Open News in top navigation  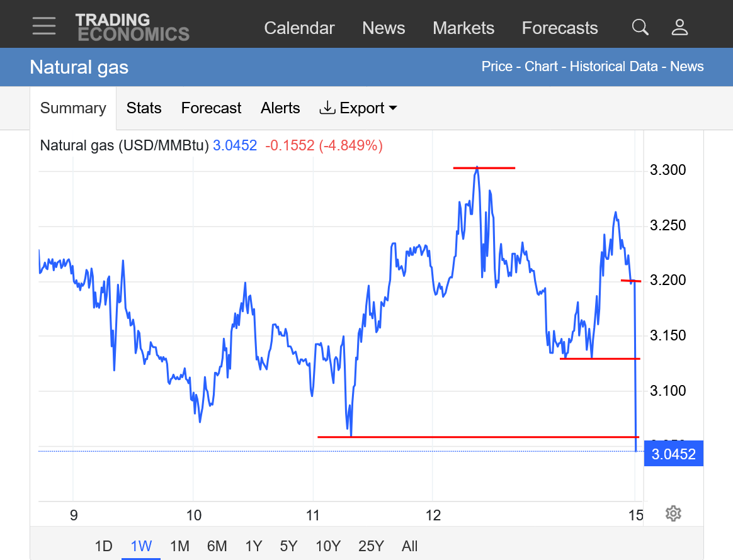click(384, 28)
